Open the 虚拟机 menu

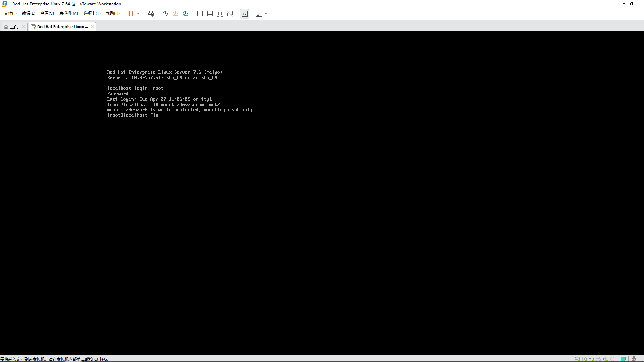tap(68, 13)
